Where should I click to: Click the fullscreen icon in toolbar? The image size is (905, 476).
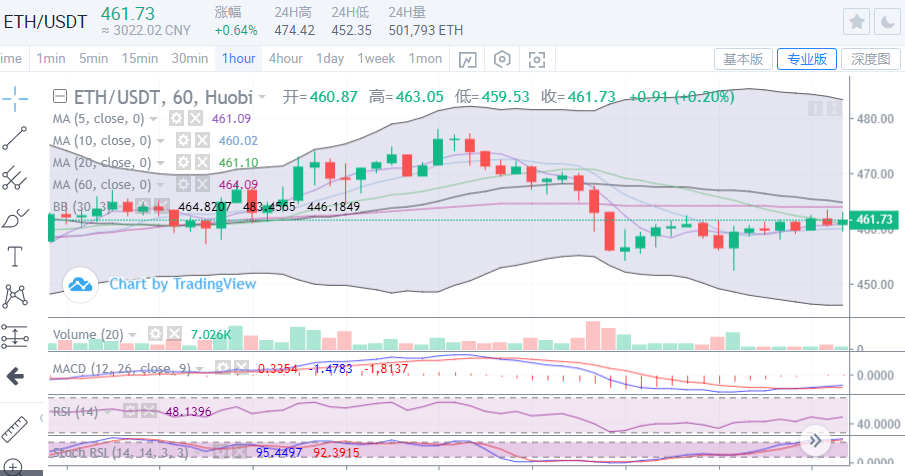click(x=537, y=59)
